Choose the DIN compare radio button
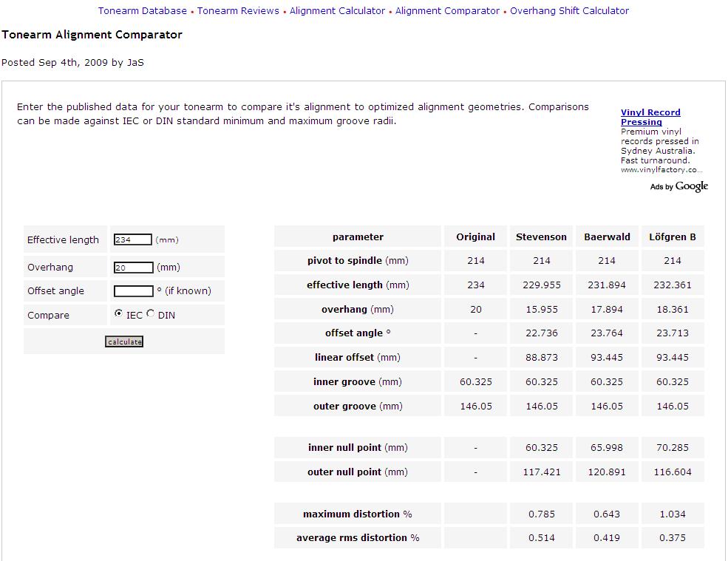This screenshot has height=561, width=728. click(151, 314)
